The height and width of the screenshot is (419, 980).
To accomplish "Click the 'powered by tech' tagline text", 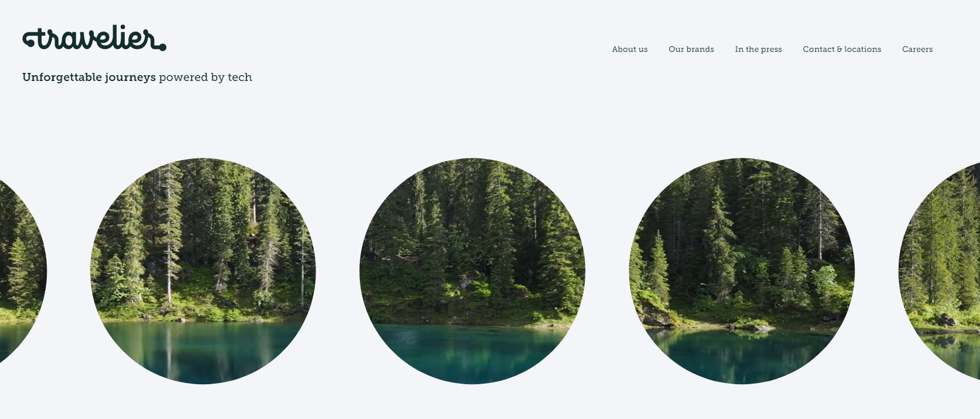I will (206, 77).
